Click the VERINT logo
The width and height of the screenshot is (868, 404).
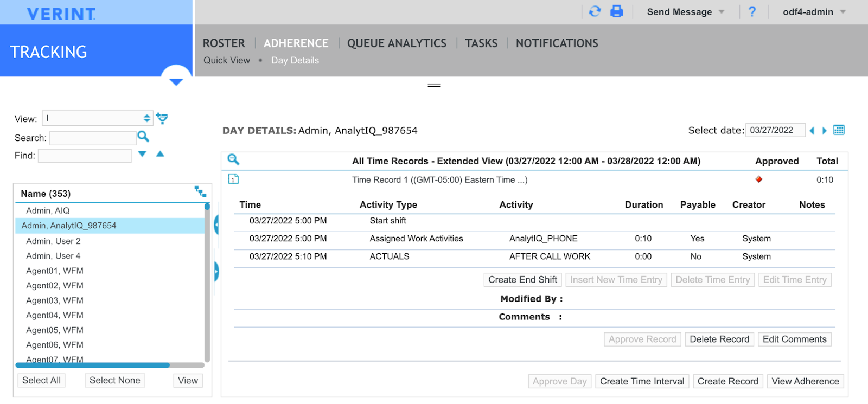(x=61, y=14)
